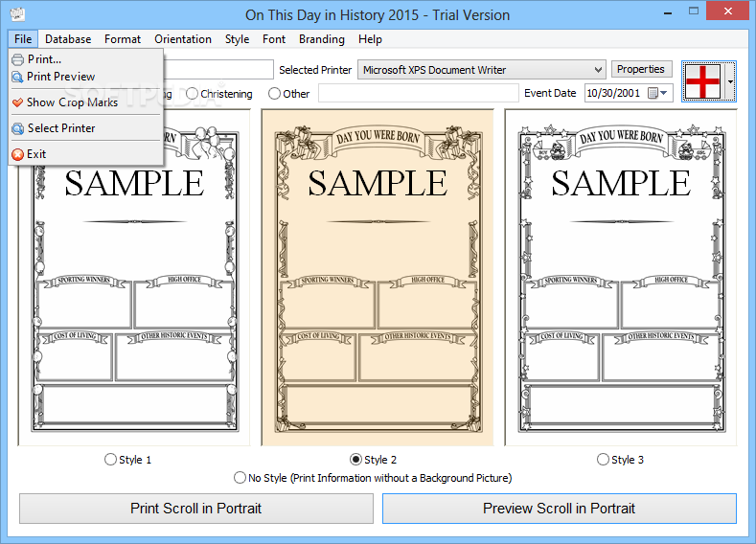Maximize the On This Day window
This screenshot has width=756, height=544.
coord(694,11)
